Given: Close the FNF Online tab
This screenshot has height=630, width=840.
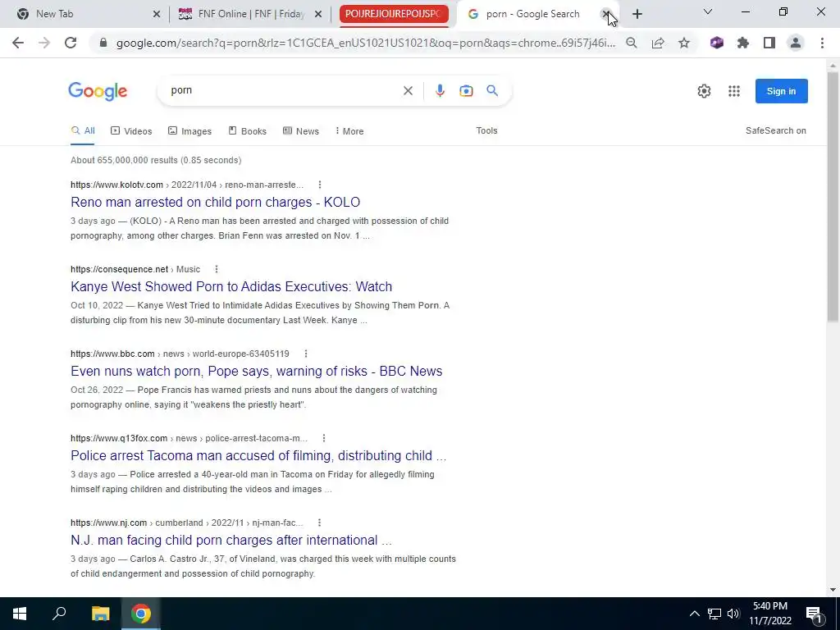Looking at the screenshot, I should tap(318, 14).
